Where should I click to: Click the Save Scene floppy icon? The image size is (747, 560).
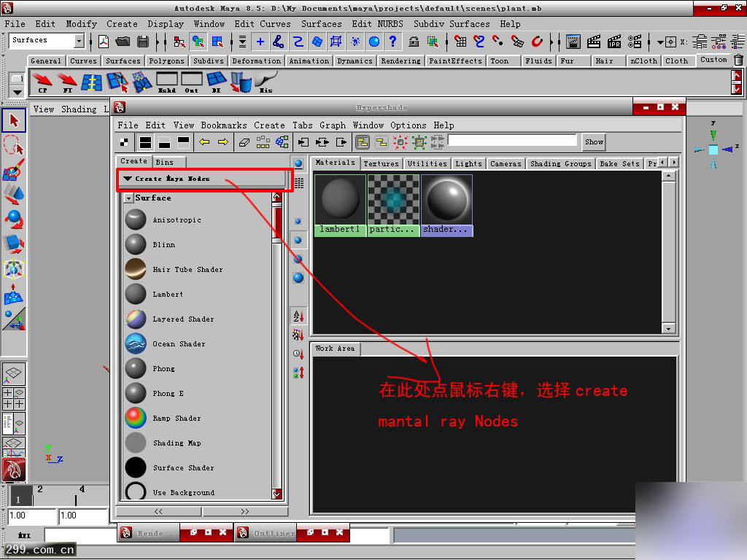[x=143, y=42]
